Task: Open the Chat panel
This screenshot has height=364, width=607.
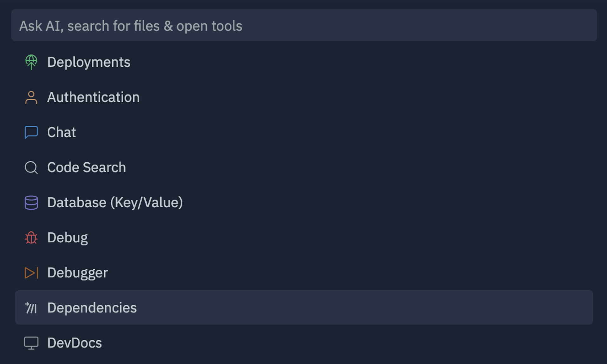Action: click(x=61, y=132)
